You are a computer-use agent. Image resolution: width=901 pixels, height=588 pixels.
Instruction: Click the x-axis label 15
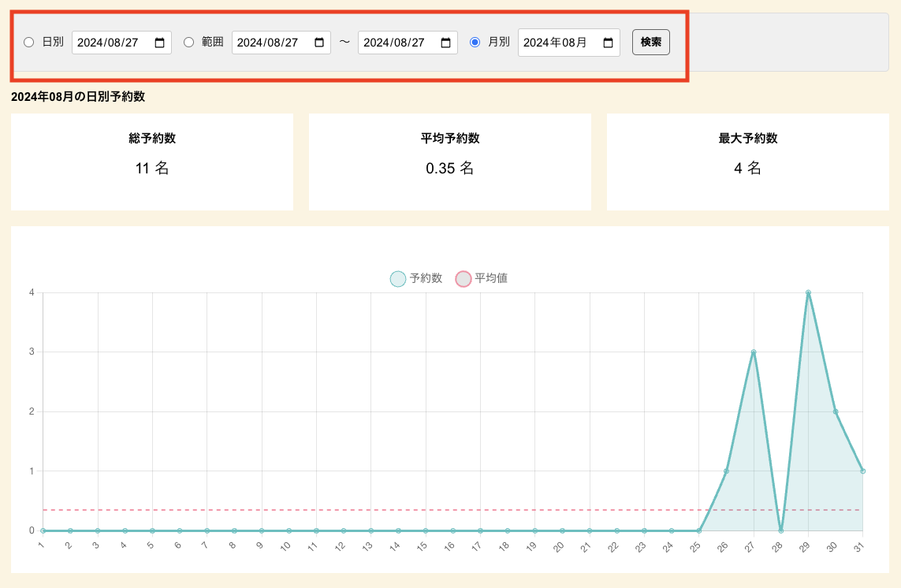click(x=423, y=546)
